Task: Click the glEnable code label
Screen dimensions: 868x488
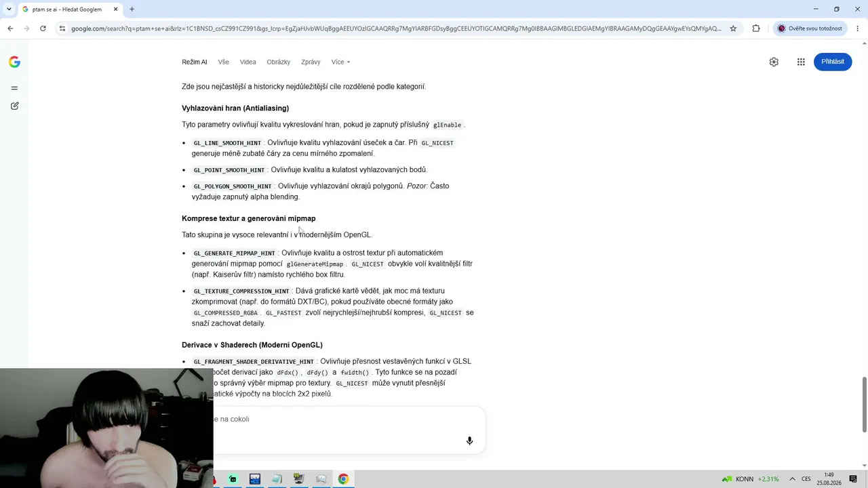Action: tap(448, 125)
